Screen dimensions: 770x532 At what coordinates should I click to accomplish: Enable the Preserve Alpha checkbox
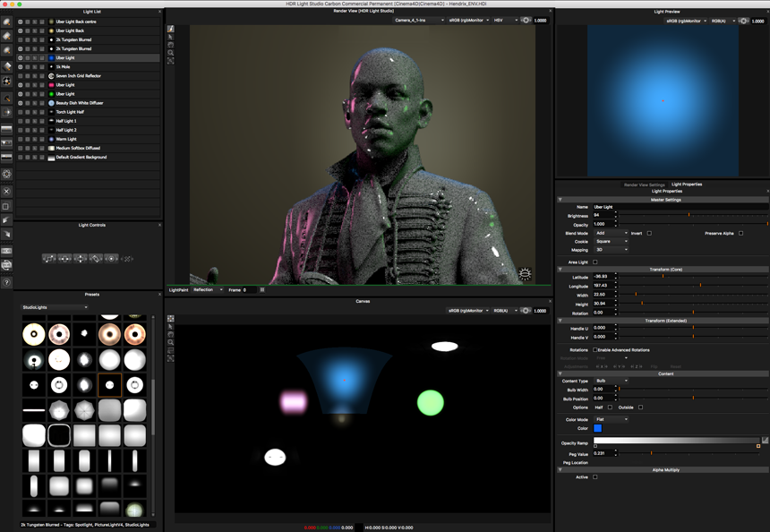coord(740,234)
